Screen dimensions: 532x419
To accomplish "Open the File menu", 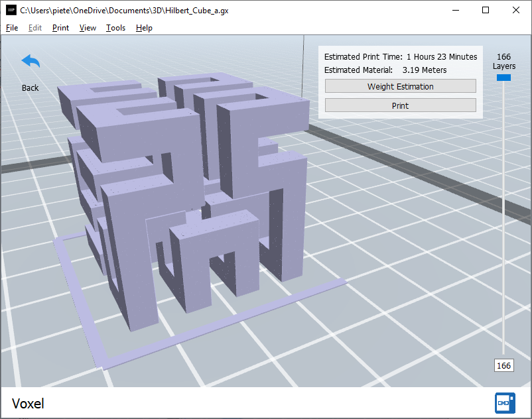I will coord(12,28).
